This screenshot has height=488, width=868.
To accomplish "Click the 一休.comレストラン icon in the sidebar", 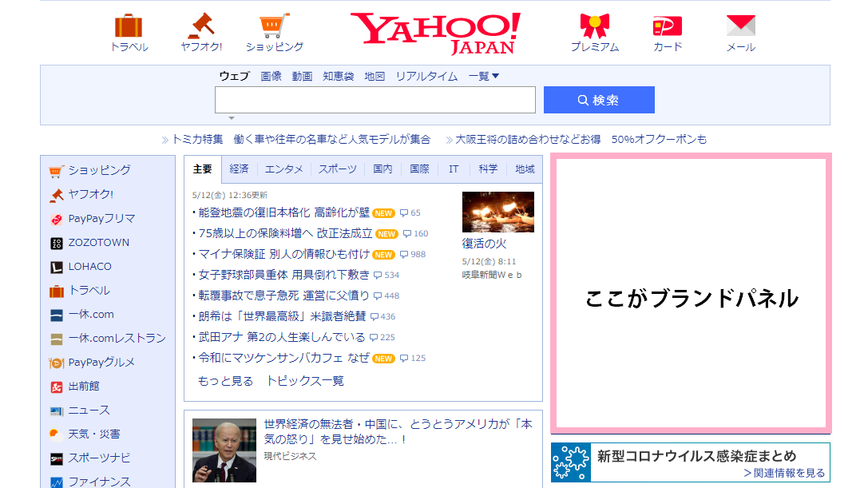I will [57, 339].
